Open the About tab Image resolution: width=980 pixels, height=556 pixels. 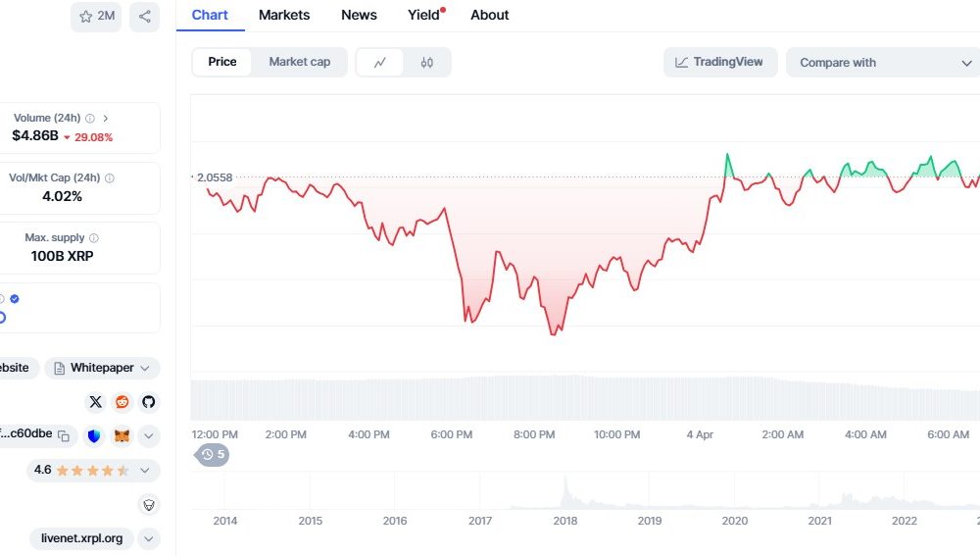pos(489,15)
